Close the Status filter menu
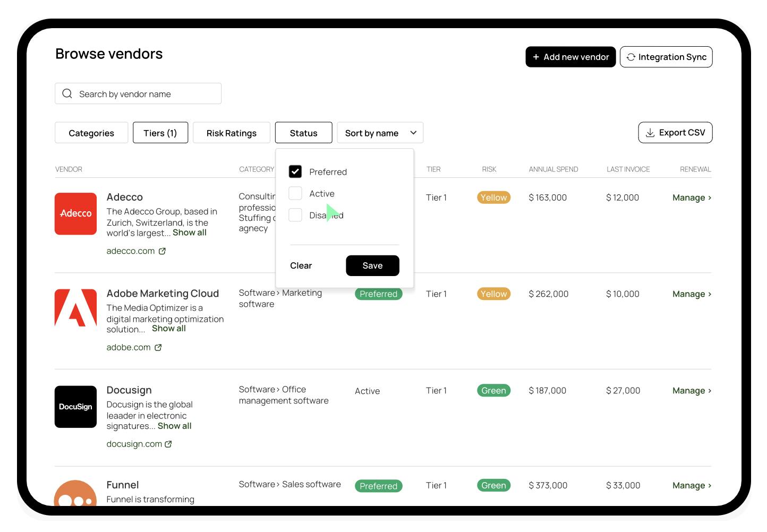Image resolution: width=767 pixels, height=532 pixels. pos(303,133)
